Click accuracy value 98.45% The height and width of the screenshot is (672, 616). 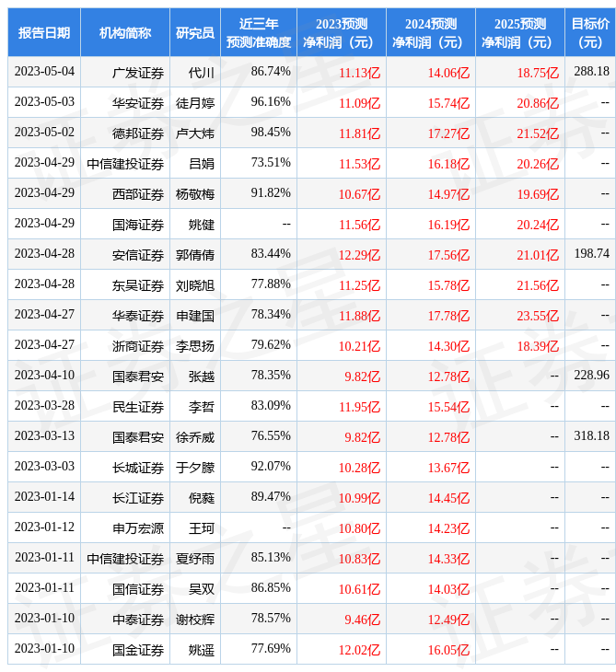[x=271, y=132]
